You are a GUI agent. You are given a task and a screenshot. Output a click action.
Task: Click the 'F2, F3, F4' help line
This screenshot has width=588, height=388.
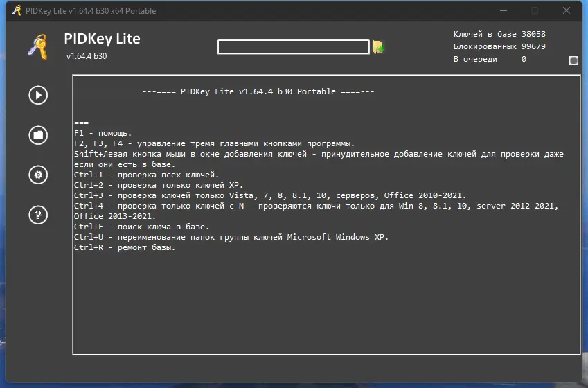[214, 143]
